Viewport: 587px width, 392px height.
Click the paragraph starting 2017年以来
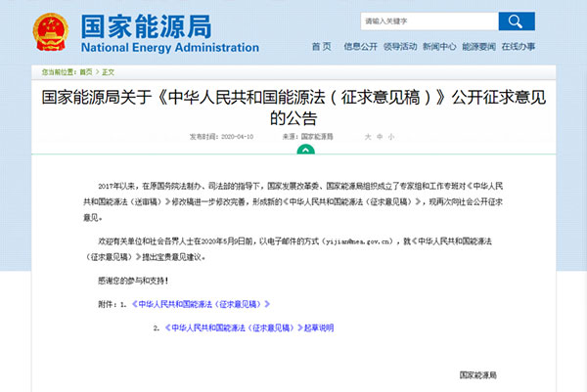pyautogui.click(x=293, y=201)
